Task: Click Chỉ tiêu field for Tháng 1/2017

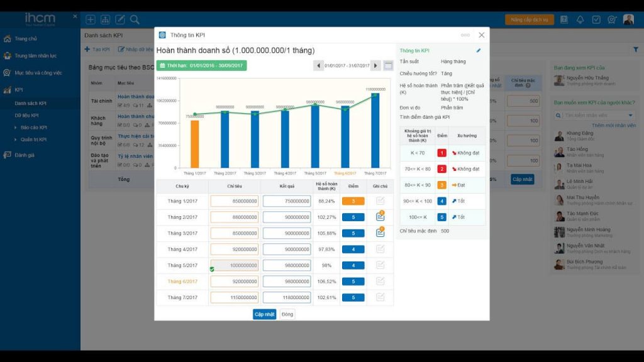Action: pos(235,201)
